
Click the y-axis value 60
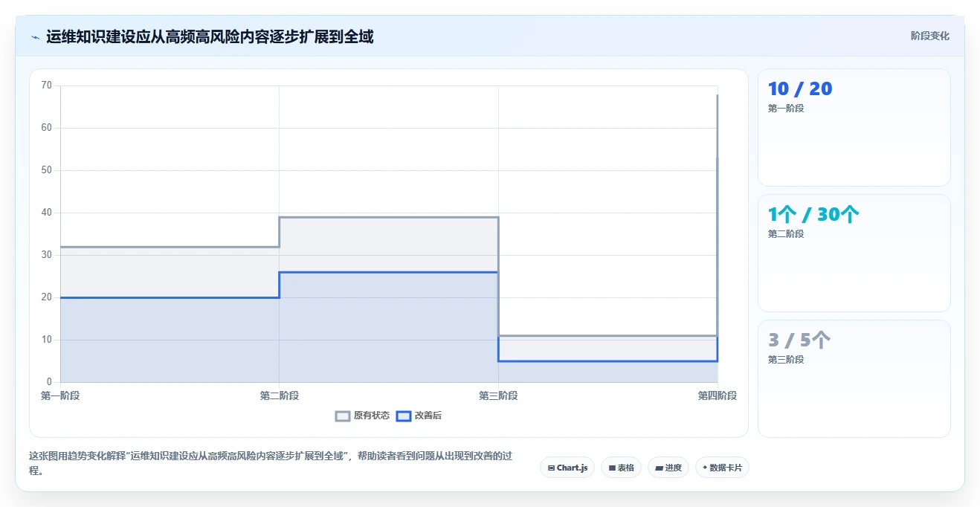(47, 128)
